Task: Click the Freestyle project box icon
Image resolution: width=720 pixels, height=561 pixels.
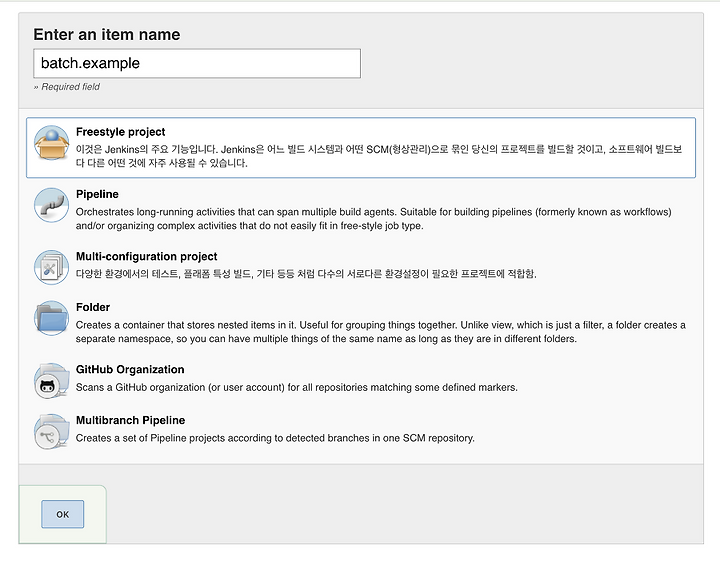Action: tap(51, 143)
